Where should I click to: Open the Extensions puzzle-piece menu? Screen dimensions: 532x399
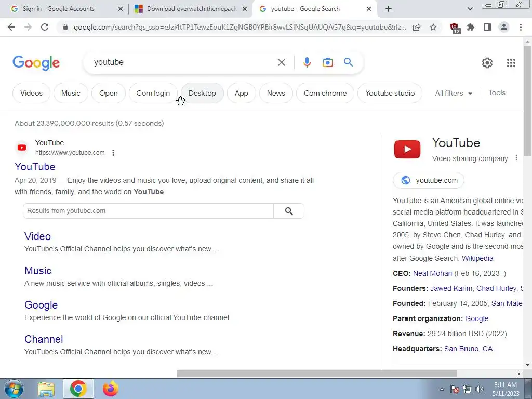471,27
